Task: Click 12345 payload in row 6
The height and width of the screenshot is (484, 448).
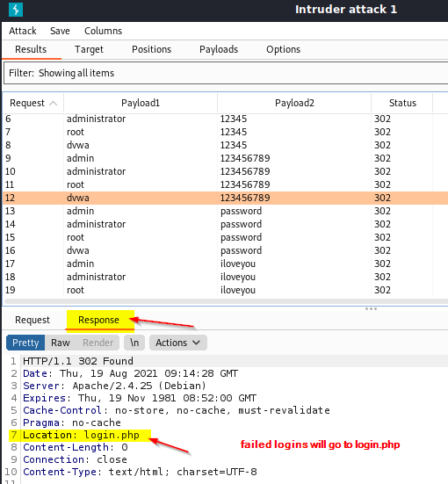Action: click(x=234, y=119)
